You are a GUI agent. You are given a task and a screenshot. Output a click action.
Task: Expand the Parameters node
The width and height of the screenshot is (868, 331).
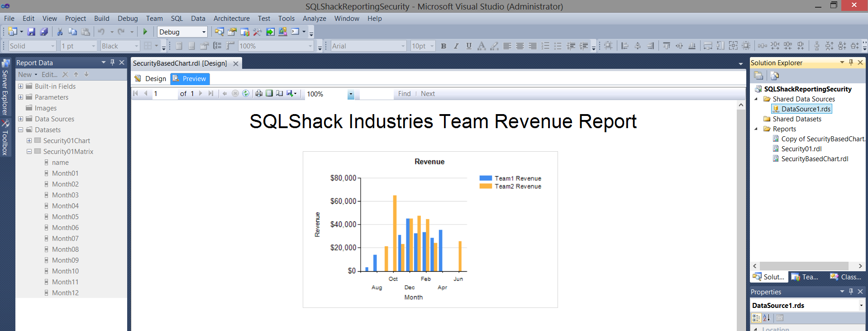20,97
